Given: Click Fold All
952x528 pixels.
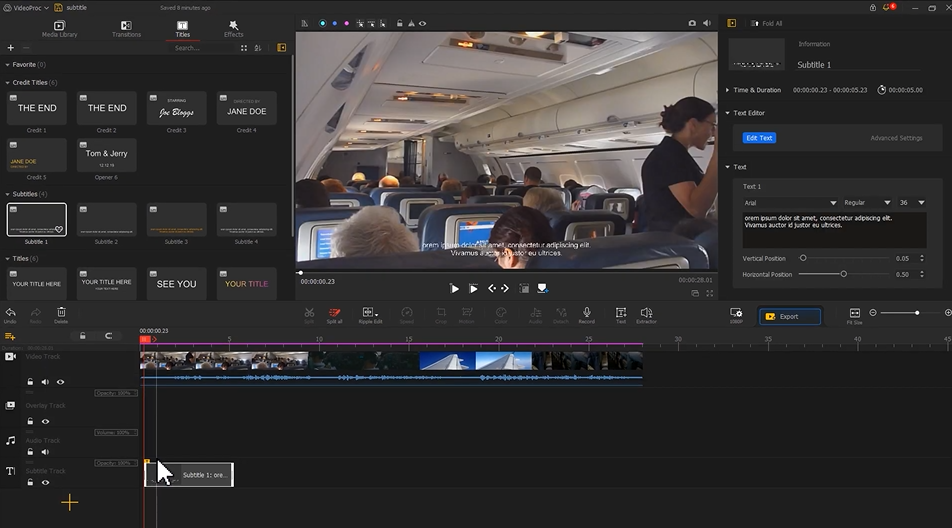Looking at the screenshot, I should (x=766, y=23).
